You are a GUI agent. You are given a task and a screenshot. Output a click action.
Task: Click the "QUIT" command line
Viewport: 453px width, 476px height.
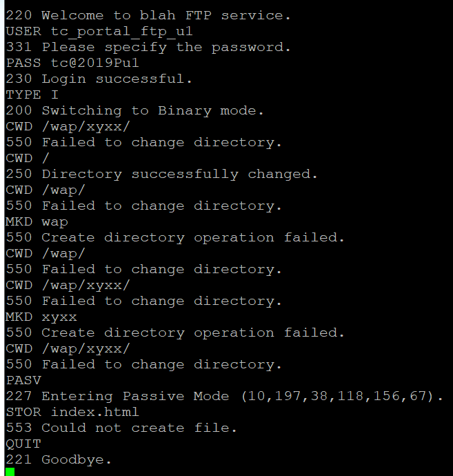pos(23,444)
